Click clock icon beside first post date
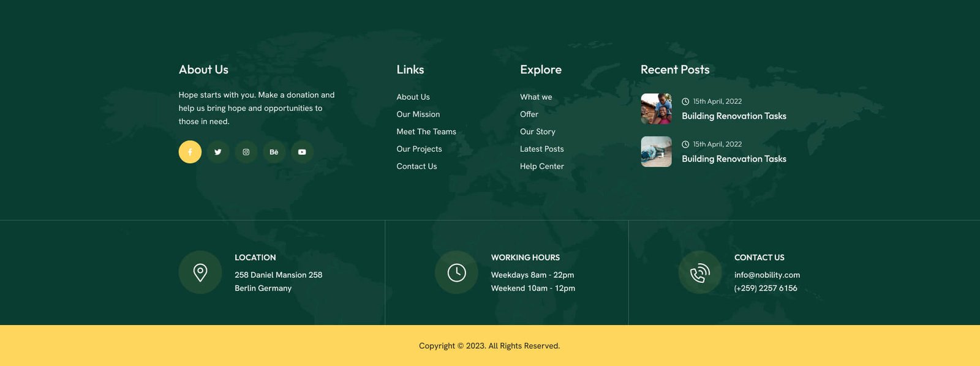The width and height of the screenshot is (980, 366). coord(685,102)
